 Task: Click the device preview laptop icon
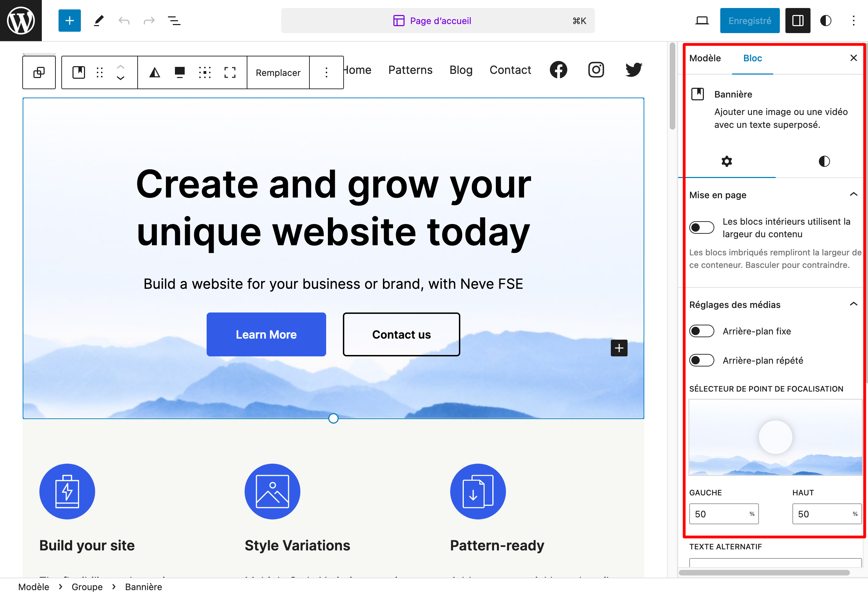pyautogui.click(x=702, y=21)
